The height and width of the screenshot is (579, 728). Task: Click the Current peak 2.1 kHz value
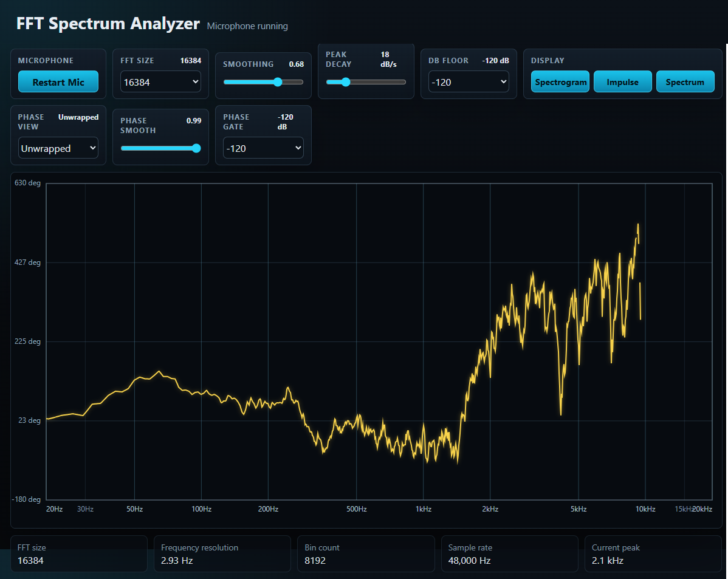pos(607,560)
